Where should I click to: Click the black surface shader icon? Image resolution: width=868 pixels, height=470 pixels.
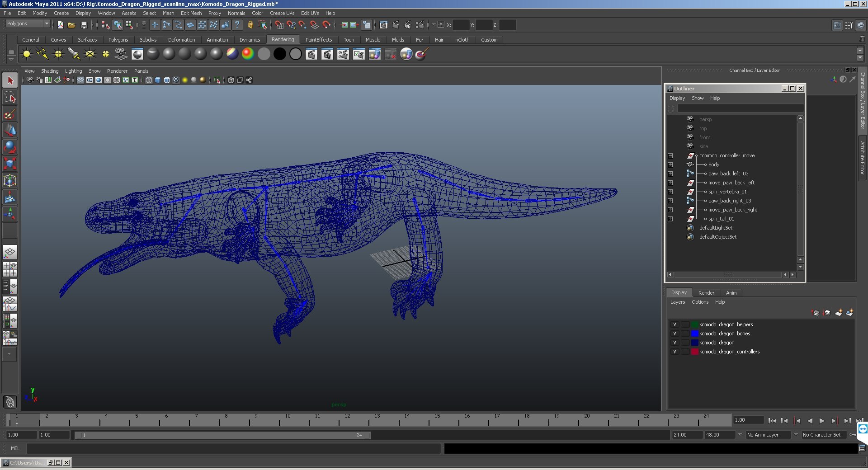[279, 54]
